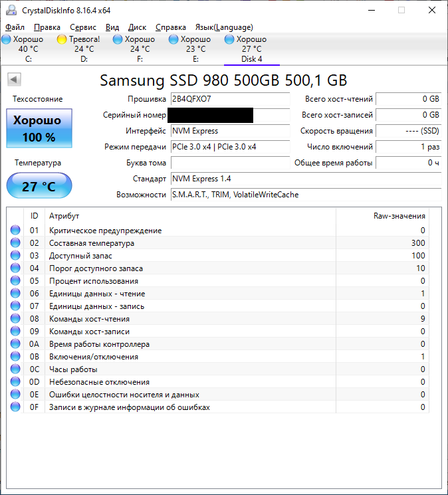Click the Samsung SSD 980 500GB title
Screen dimensions: 448x495
coord(223,80)
